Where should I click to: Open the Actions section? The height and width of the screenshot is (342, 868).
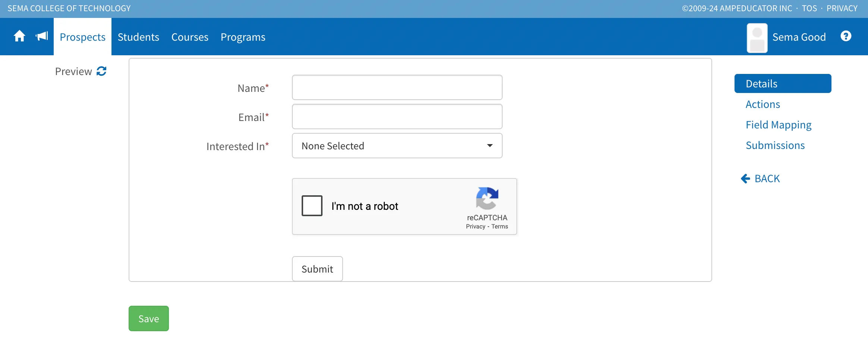[763, 104]
